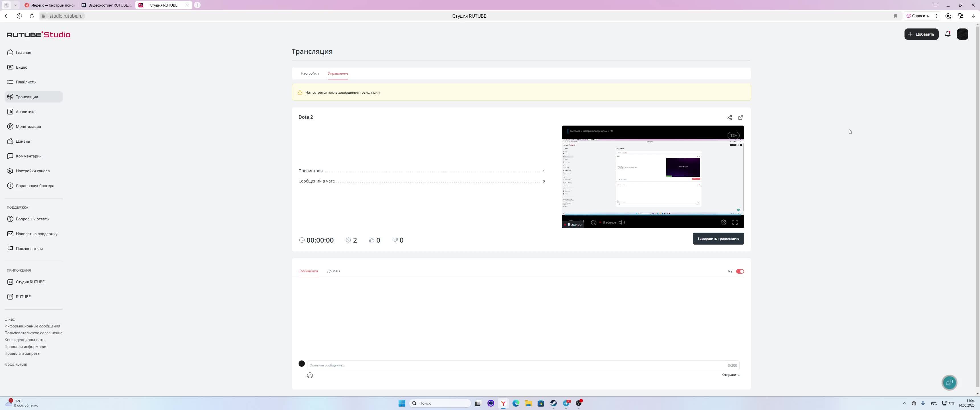
Task: Click the Спросить assistant button
Action: (918, 16)
